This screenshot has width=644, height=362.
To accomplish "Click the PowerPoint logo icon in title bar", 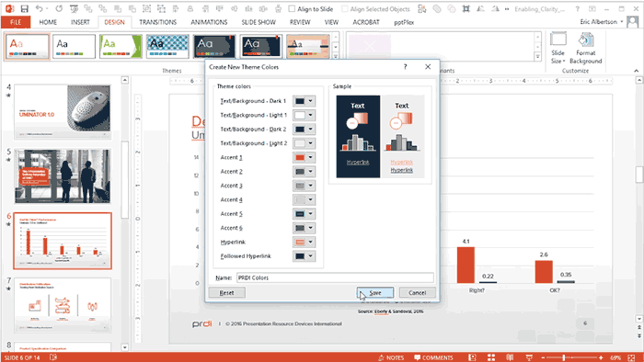I will (9, 8).
